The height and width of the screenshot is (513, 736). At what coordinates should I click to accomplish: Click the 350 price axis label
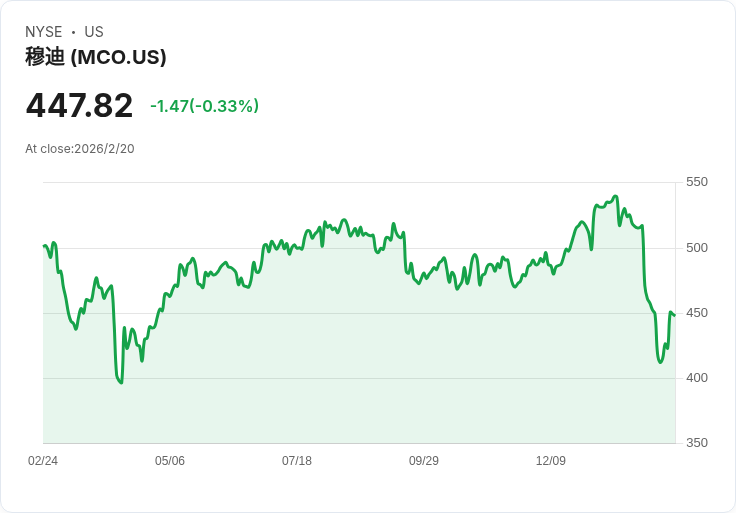tap(697, 442)
